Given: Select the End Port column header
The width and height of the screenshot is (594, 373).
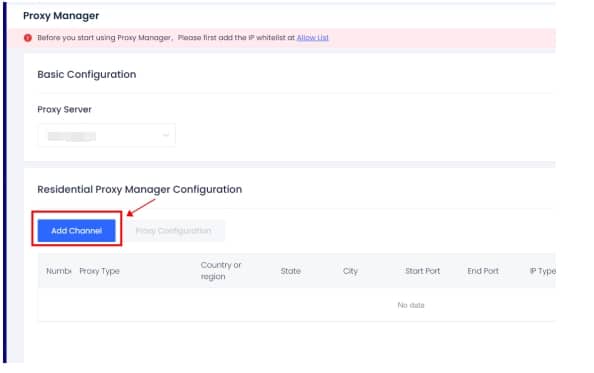Looking at the screenshot, I should pos(483,271).
